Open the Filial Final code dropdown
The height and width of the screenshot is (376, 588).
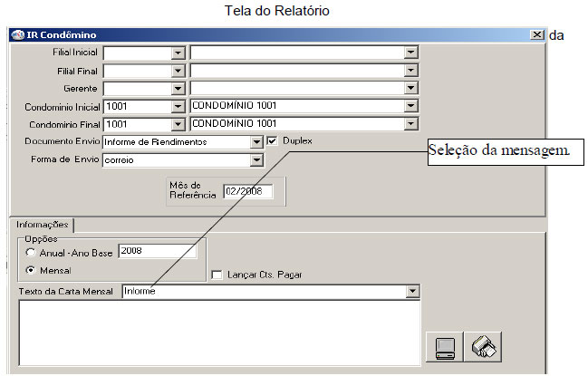(178, 71)
